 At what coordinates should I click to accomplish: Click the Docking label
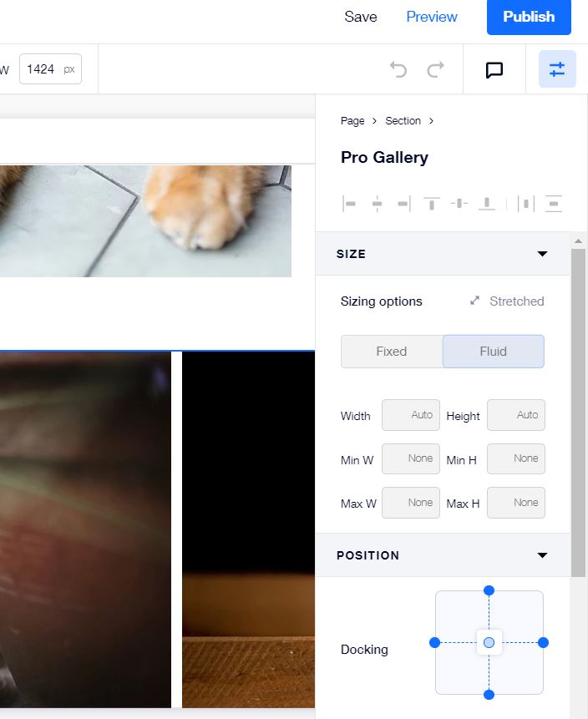point(364,650)
